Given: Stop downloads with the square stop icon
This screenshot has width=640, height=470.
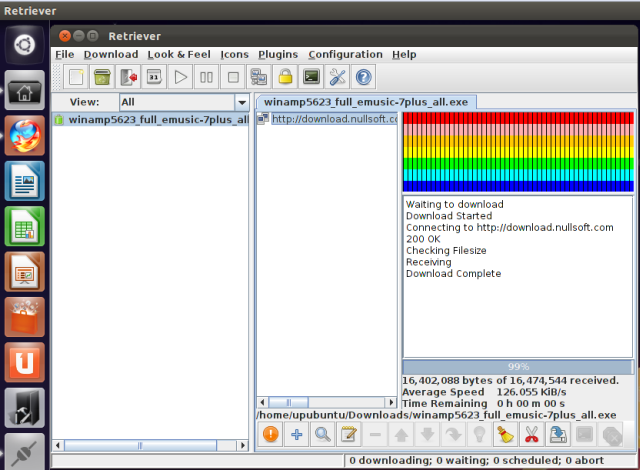Looking at the screenshot, I should [233, 77].
